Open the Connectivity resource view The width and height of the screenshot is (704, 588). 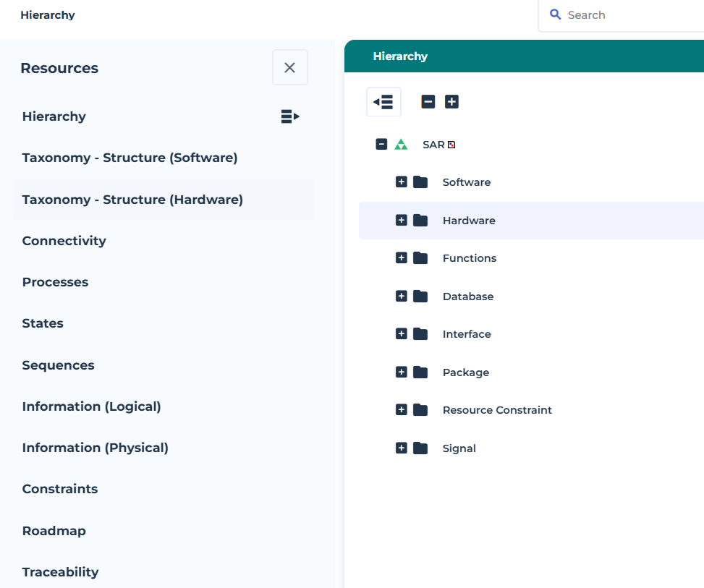[64, 241]
